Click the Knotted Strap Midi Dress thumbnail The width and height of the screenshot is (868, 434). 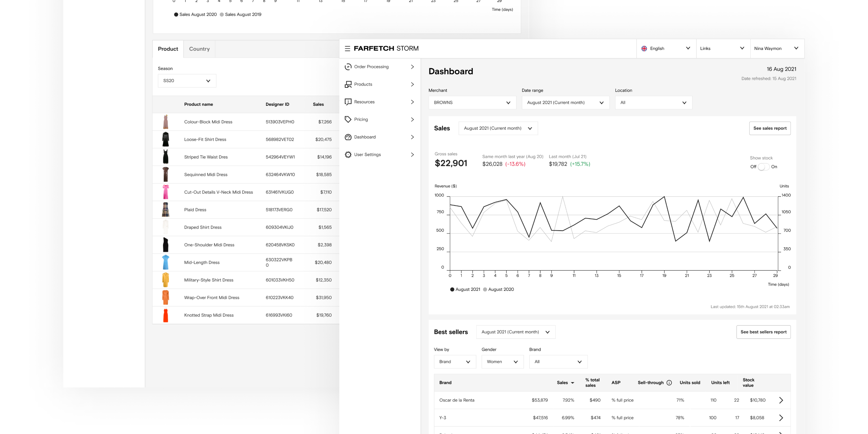[165, 315]
